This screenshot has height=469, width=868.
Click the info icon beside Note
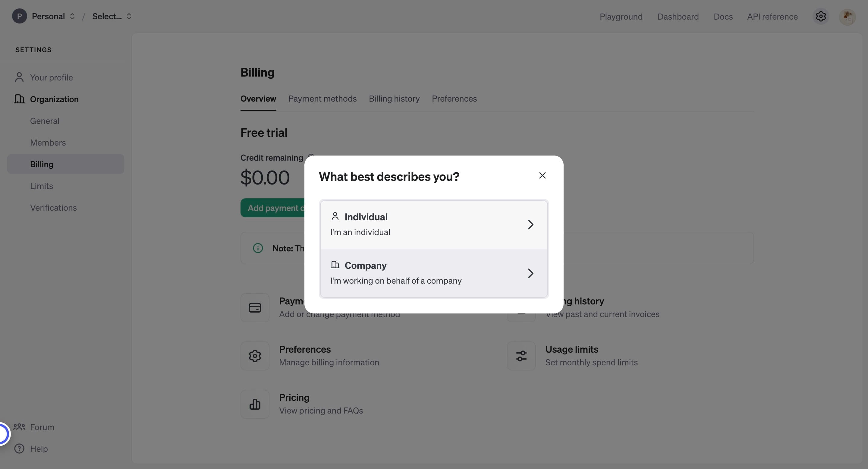[258, 248]
